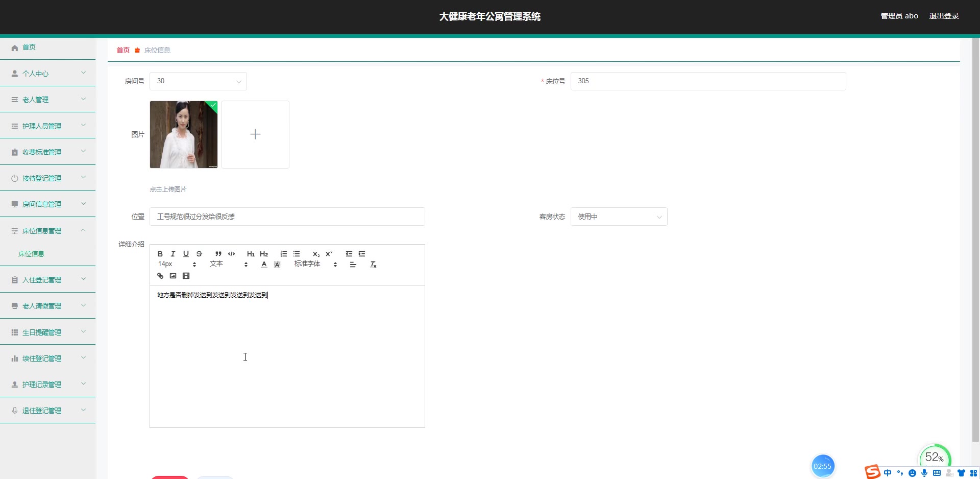The height and width of the screenshot is (479, 980).
Task: Click the Sogou input method logo
Action: [x=872, y=472]
